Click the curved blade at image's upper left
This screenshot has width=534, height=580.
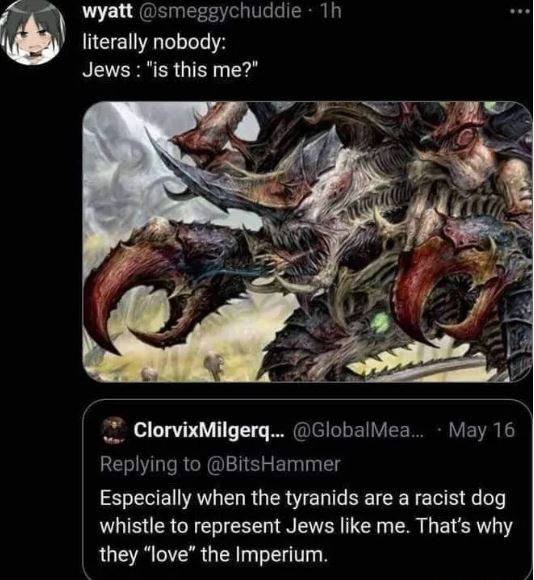187,168
